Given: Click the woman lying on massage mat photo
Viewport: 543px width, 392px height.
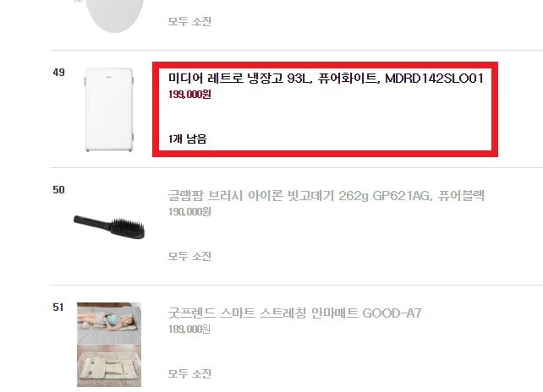Looking at the screenshot, I should point(109,324).
